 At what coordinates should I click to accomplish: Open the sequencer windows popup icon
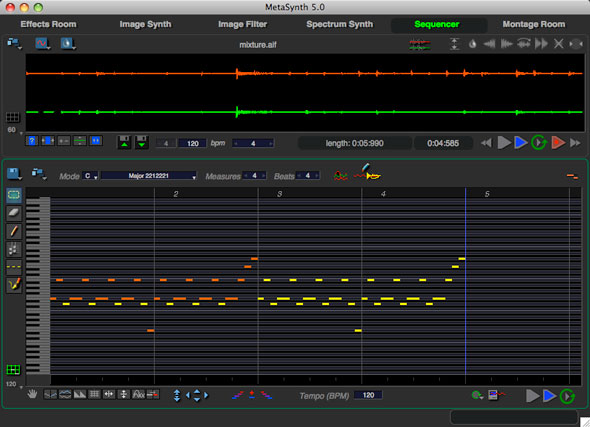[x=39, y=174]
